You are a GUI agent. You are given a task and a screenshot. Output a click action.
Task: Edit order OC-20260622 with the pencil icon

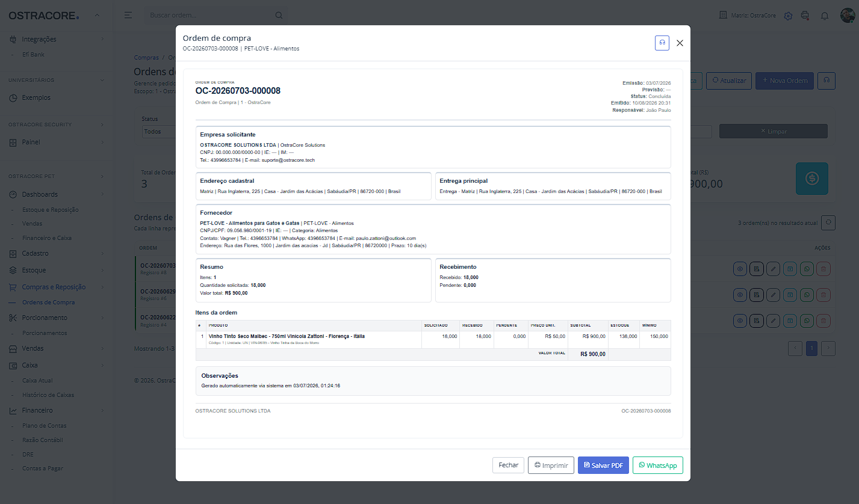[774, 321]
